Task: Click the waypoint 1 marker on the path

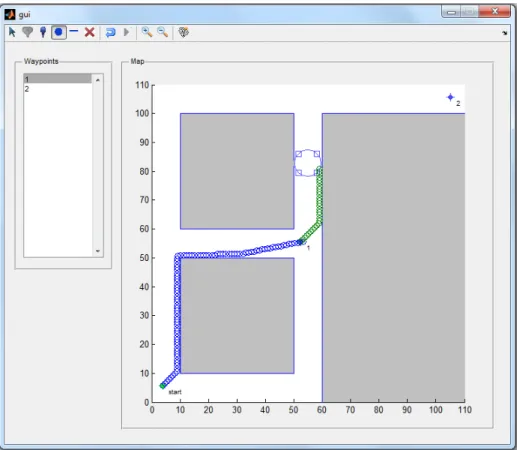Action: tap(302, 242)
